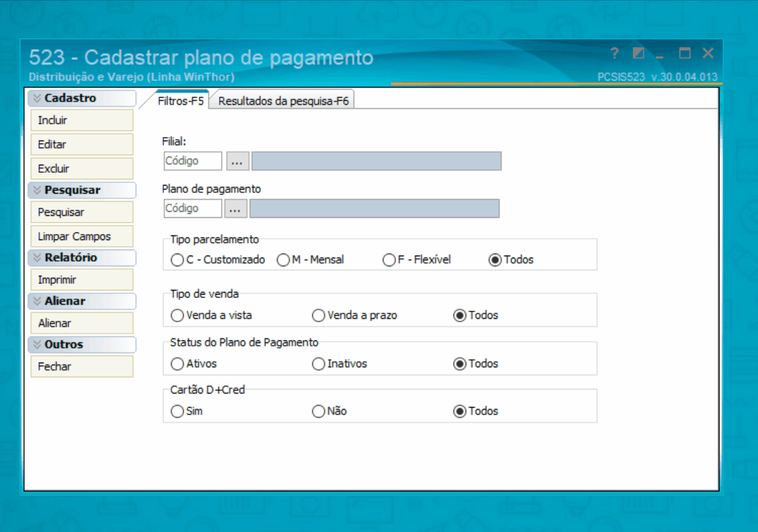Select Todos in Status do Plano de Pagamento
The image size is (758, 532).
tap(460, 364)
